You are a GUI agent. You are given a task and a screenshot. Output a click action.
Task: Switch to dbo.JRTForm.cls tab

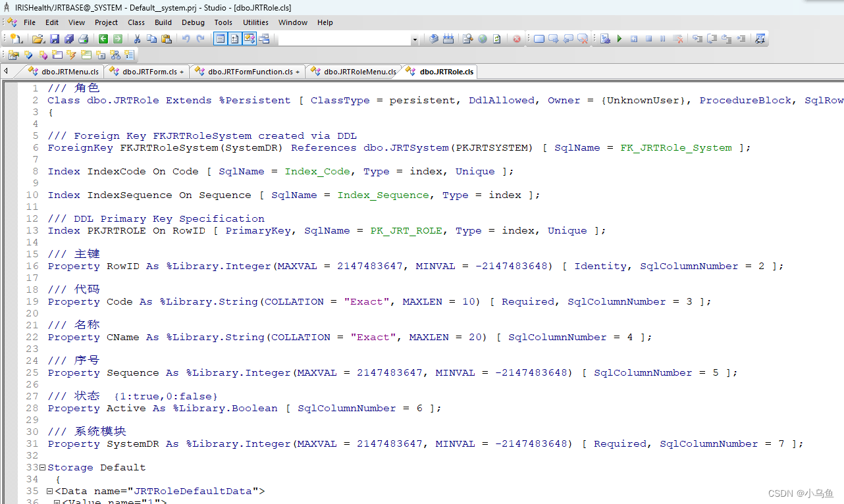148,72
